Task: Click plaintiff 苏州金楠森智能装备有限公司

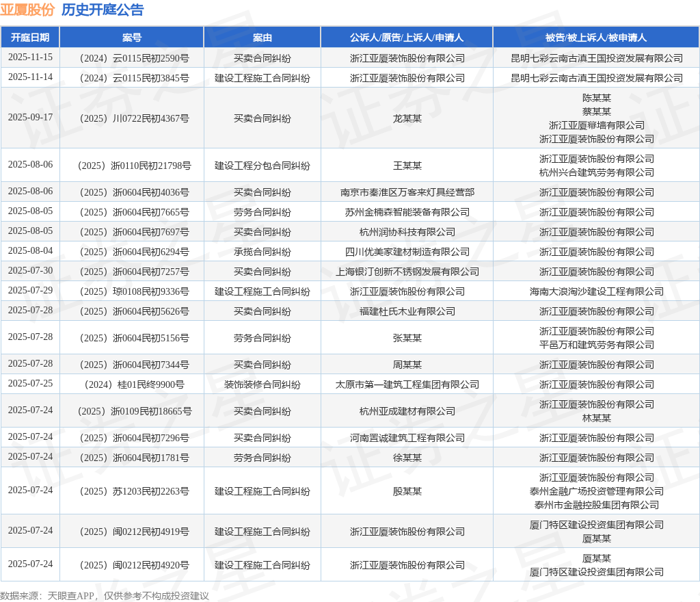Action: [407, 212]
